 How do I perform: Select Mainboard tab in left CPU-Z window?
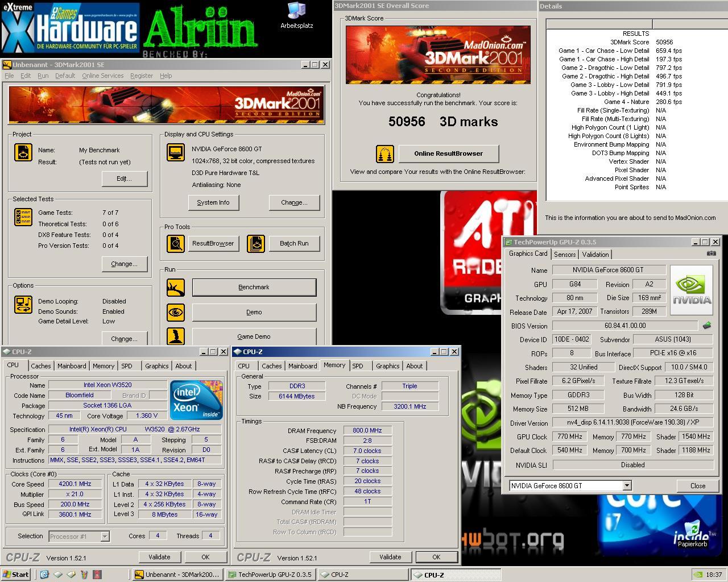pyautogui.click(x=72, y=366)
